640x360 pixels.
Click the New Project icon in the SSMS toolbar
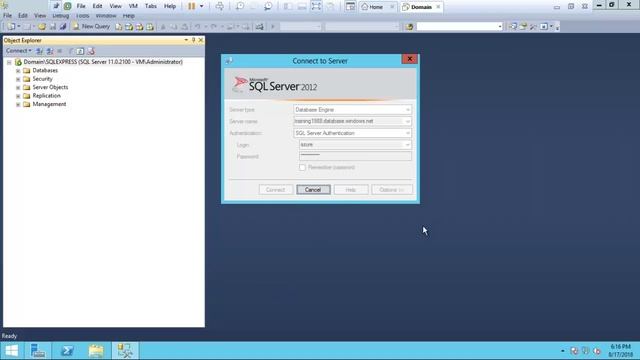(x=11, y=27)
